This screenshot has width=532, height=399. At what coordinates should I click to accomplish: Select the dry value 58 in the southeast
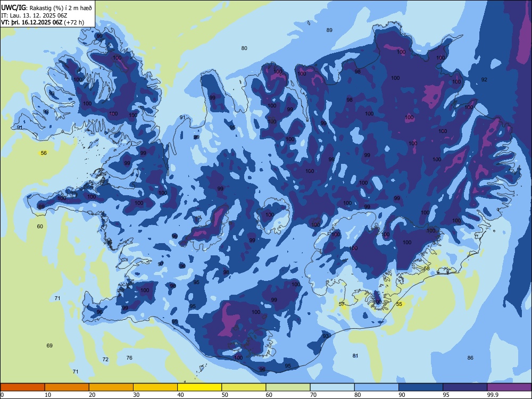(427, 269)
